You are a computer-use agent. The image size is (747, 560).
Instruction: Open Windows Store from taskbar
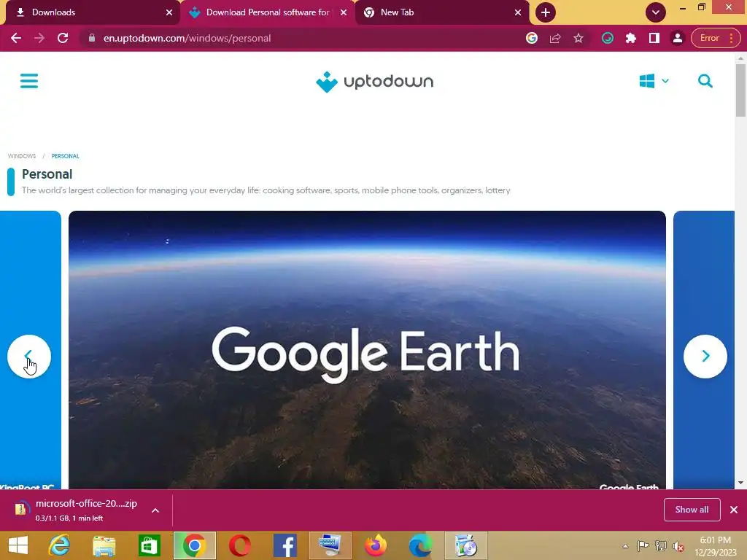tap(149, 545)
